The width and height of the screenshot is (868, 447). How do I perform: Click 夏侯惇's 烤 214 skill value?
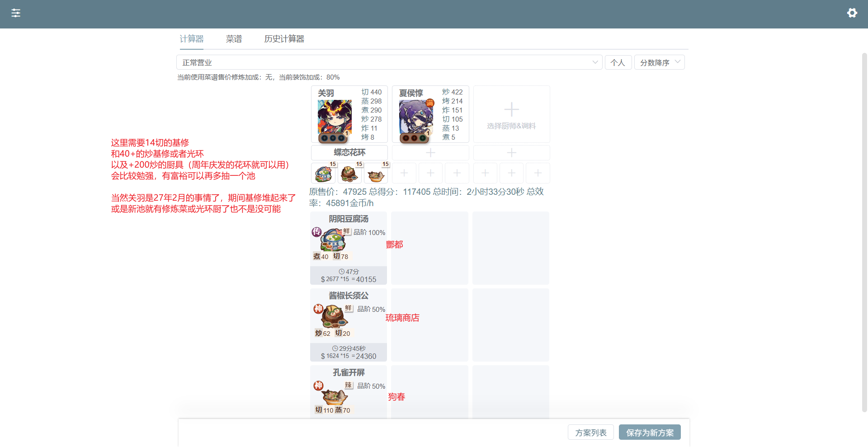coord(453,101)
